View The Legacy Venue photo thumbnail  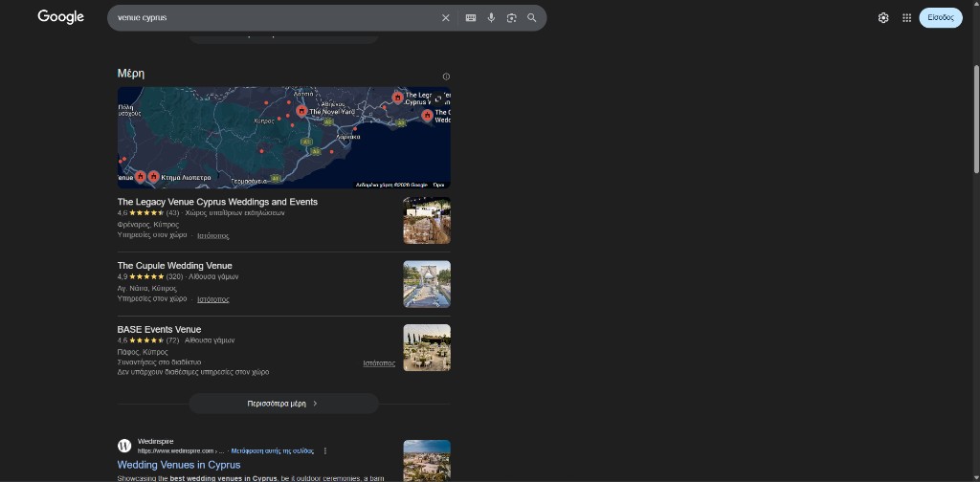[427, 220]
